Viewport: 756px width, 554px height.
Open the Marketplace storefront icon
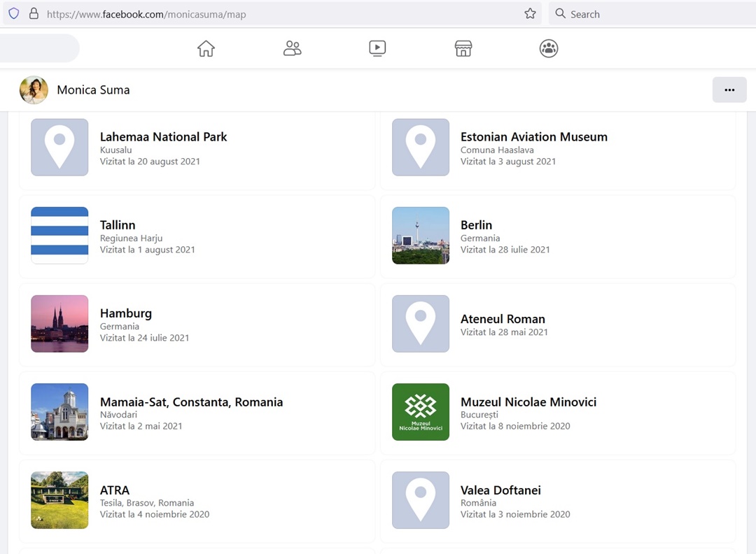point(463,48)
